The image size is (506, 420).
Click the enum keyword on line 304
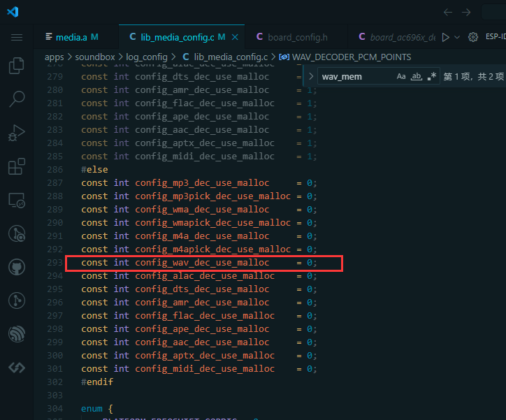92,409
